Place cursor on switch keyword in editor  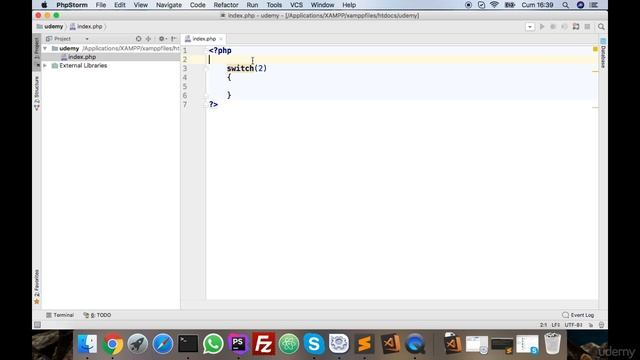240,68
